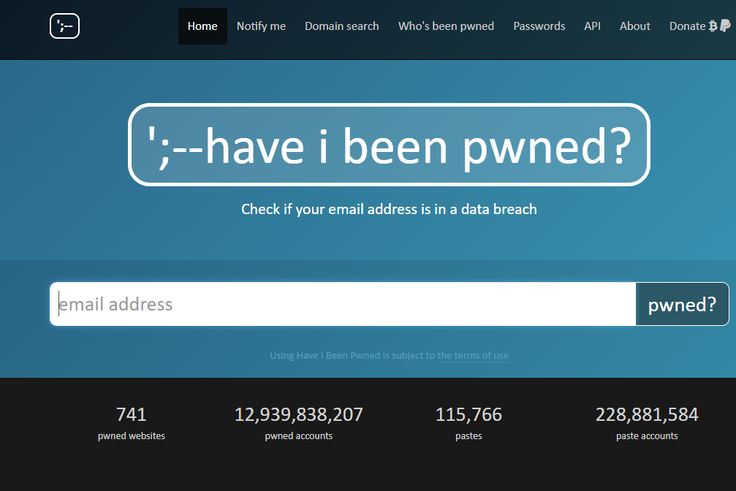The width and height of the screenshot is (736, 491).
Task: Click the 741 pwned websites count
Action: tap(131, 414)
